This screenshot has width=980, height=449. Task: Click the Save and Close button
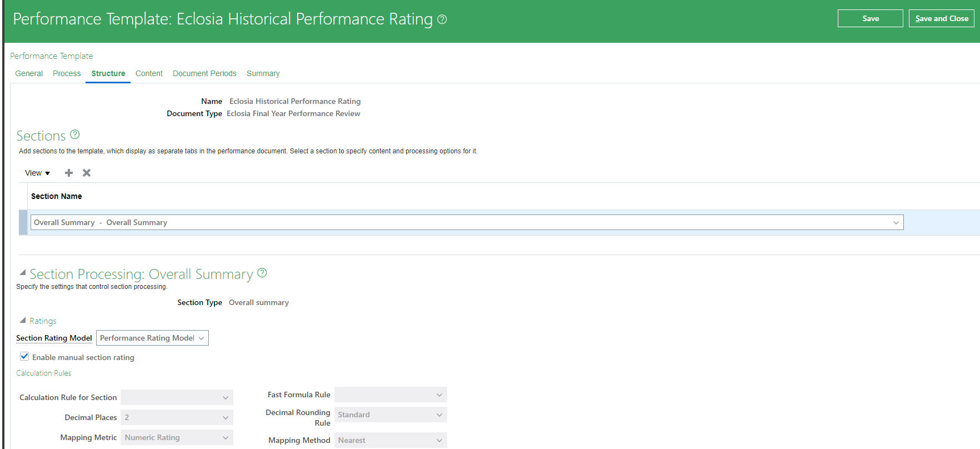click(x=942, y=18)
